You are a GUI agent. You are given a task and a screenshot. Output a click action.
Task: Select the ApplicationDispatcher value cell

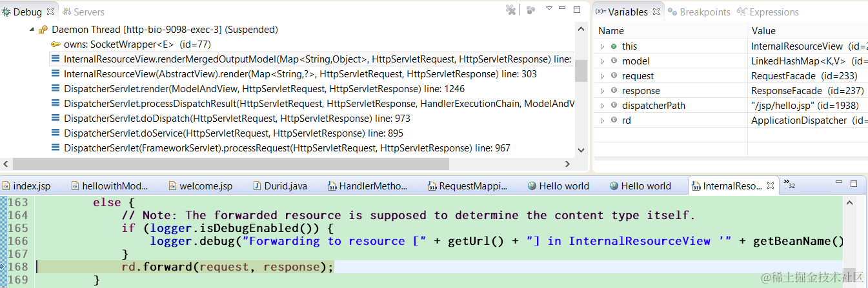809,120
